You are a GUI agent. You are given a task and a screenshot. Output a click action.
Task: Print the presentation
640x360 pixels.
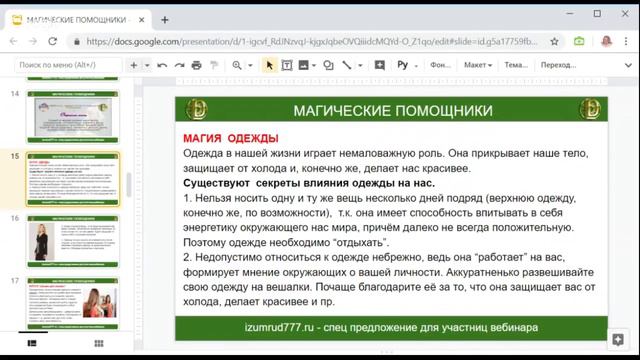click(x=196, y=65)
